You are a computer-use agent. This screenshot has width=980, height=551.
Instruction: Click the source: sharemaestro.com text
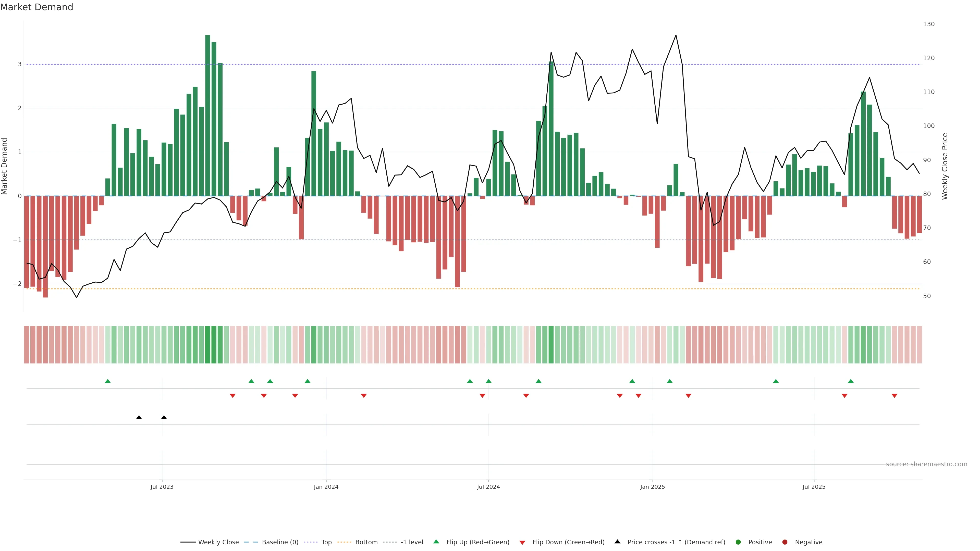coord(926,464)
